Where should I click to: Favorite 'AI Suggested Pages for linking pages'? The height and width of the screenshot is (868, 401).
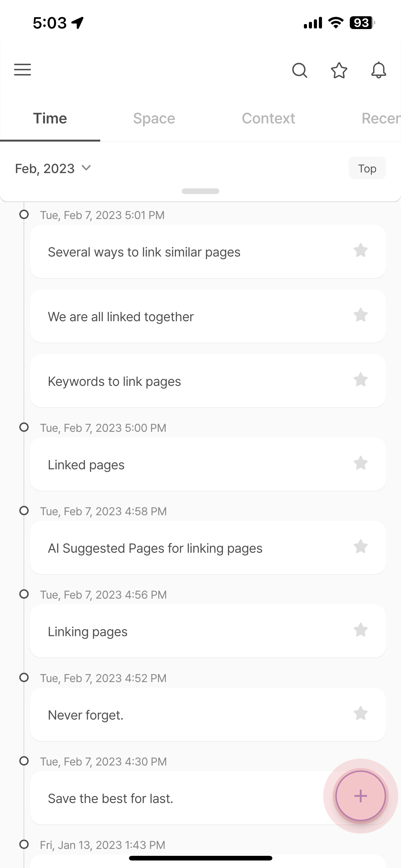pyautogui.click(x=361, y=546)
